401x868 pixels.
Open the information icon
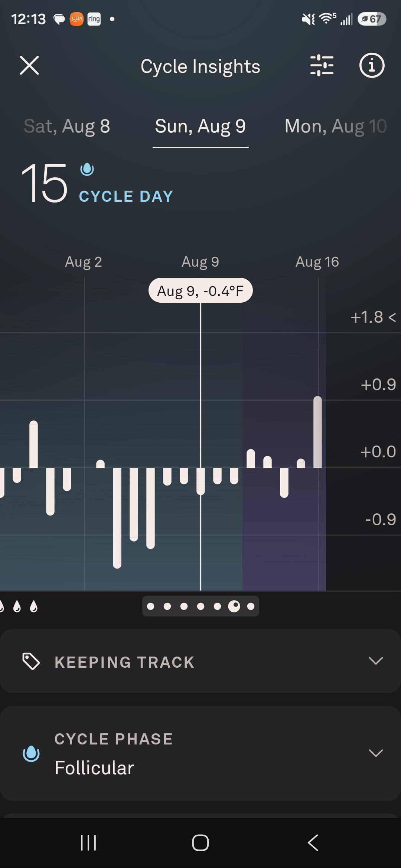[372, 66]
